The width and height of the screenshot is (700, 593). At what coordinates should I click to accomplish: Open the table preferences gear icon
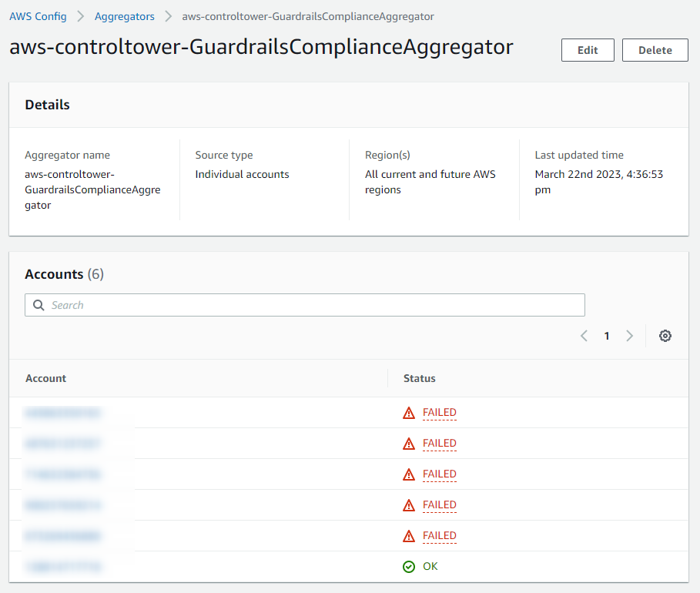pyautogui.click(x=665, y=336)
